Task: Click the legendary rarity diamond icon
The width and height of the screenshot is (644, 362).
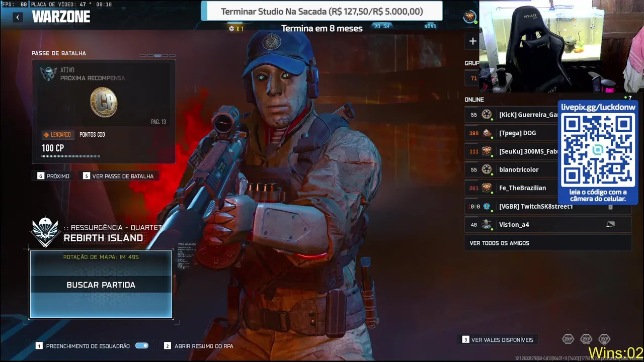Action: (x=46, y=135)
